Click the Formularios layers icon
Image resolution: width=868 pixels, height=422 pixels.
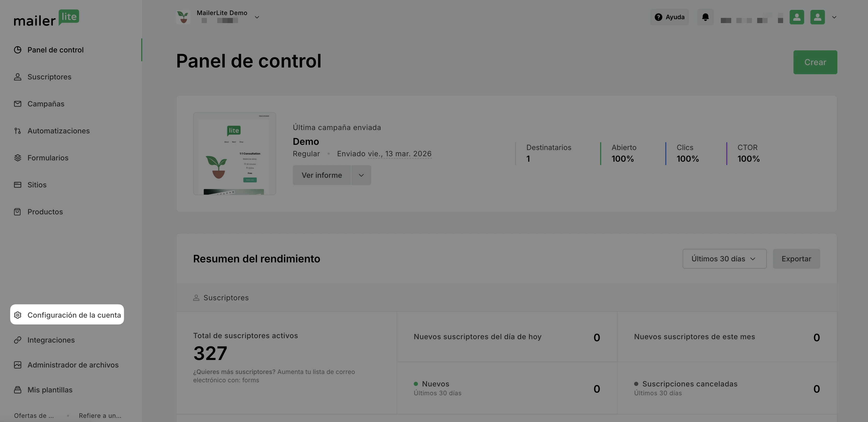18,158
